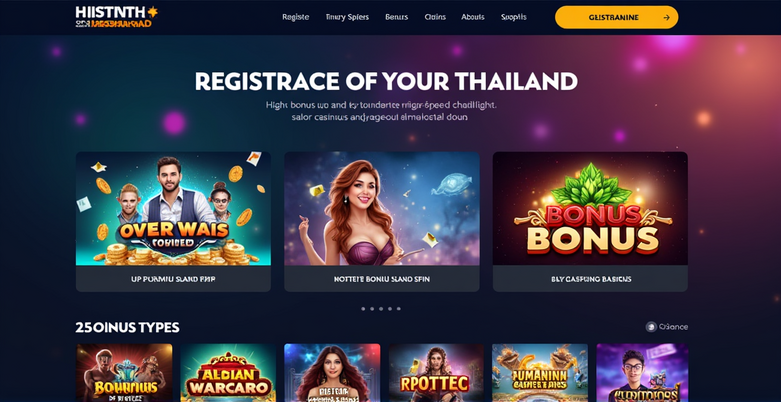
Task: Click the BLY CASFUNG BASIENS caption
Action: click(x=591, y=279)
